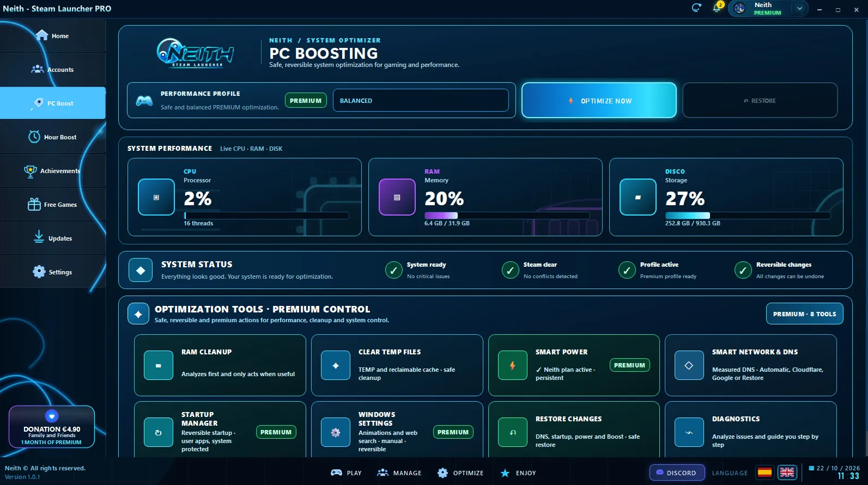The height and width of the screenshot is (485, 868).
Task: Click the Optimize footer item
Action: pyautogui.click(x=460, y=473)
